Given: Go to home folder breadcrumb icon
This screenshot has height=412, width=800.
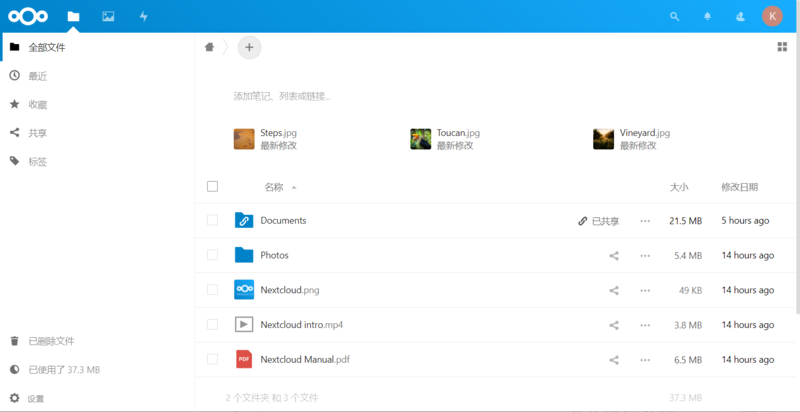Looking at the screenshot, I should (x=209, y=47).
